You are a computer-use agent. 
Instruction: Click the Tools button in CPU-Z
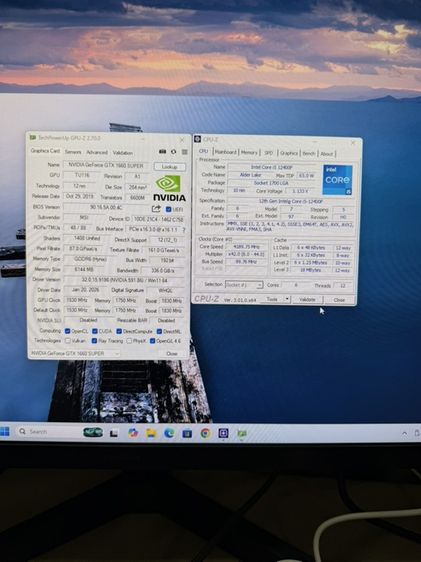(x=272, y=299)
